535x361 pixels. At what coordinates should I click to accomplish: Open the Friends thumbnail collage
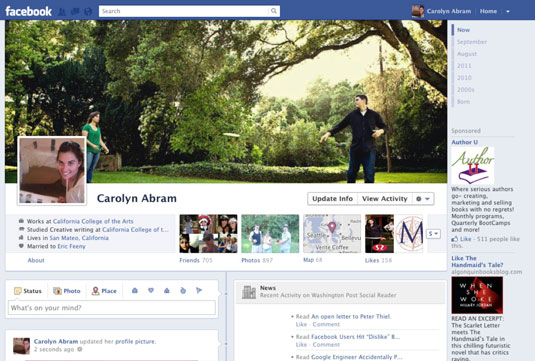[208, 234]
